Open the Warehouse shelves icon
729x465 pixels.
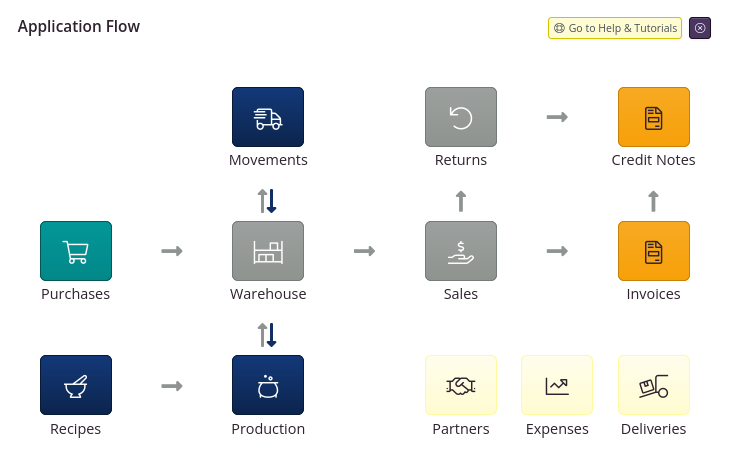pyautogui.click(x=268, y=251)
